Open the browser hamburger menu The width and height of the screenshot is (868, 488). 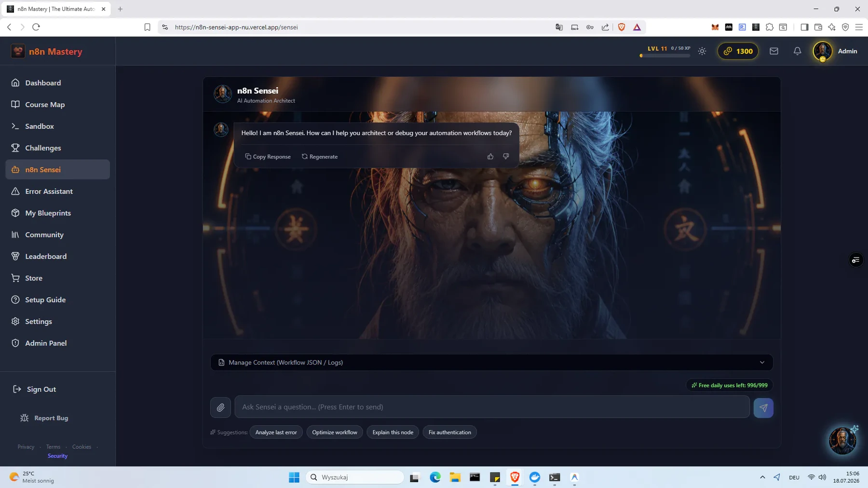[859, 27]
